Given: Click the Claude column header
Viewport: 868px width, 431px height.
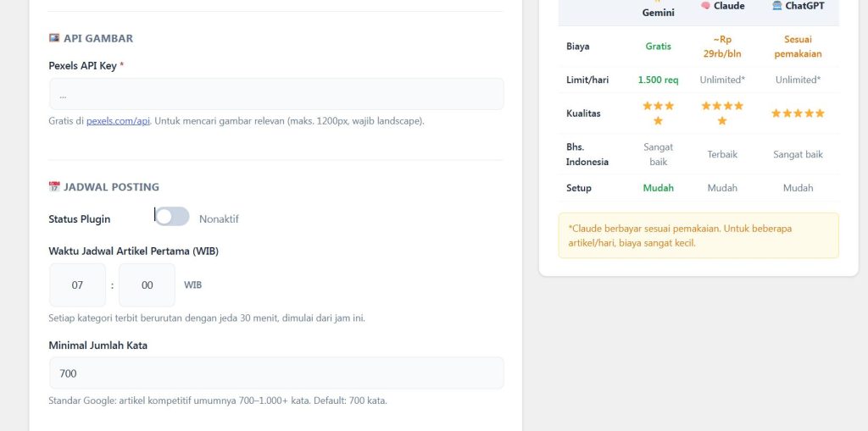Looking at the screenshot, I should [722, 6].
